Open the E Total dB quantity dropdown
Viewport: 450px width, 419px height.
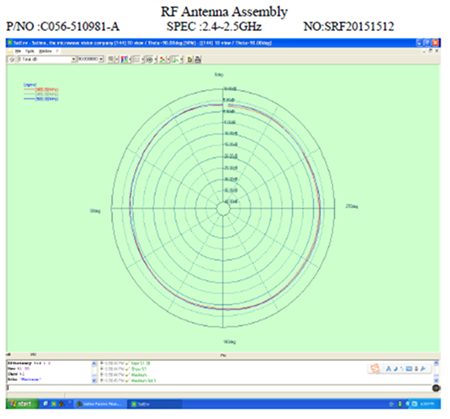tap(46, 59)
